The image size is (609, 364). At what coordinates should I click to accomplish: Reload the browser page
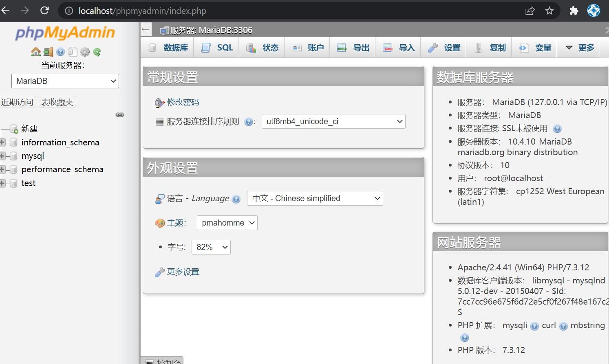45,11
